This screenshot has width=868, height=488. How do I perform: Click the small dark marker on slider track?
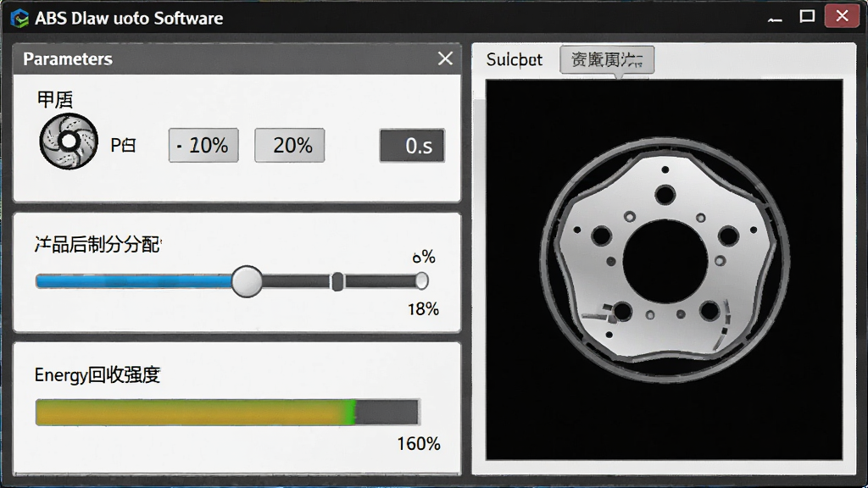(x=337, y=281)
